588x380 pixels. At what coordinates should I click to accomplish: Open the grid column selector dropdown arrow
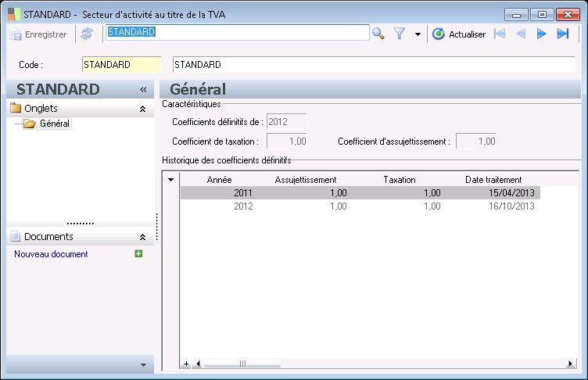click(x=170, y=180)
